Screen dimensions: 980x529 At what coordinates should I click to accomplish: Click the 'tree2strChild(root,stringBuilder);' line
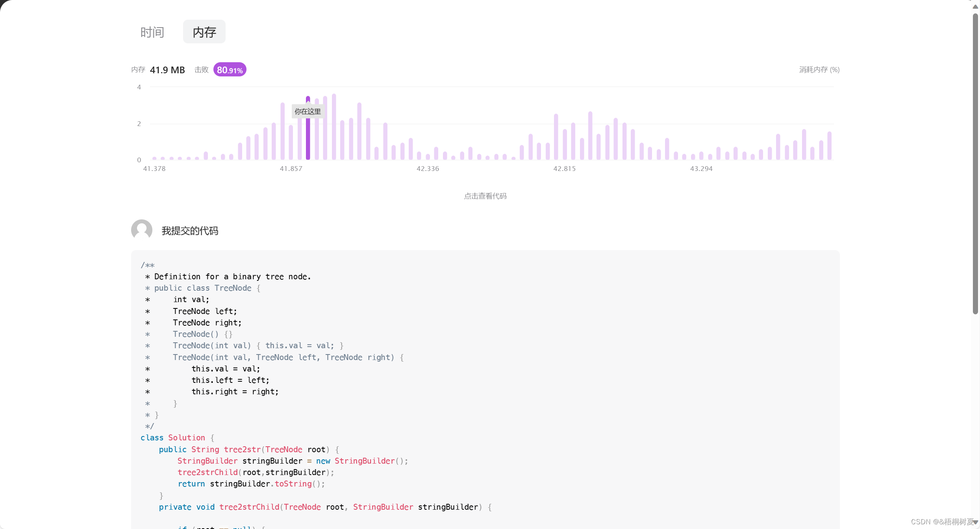point(256,472)
